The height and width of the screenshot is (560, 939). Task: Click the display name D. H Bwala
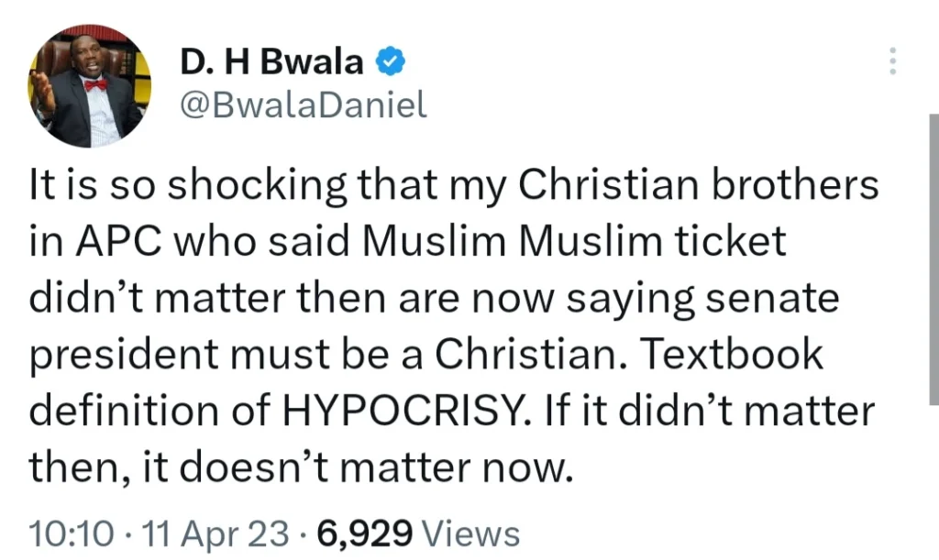(x=271, y=63)
